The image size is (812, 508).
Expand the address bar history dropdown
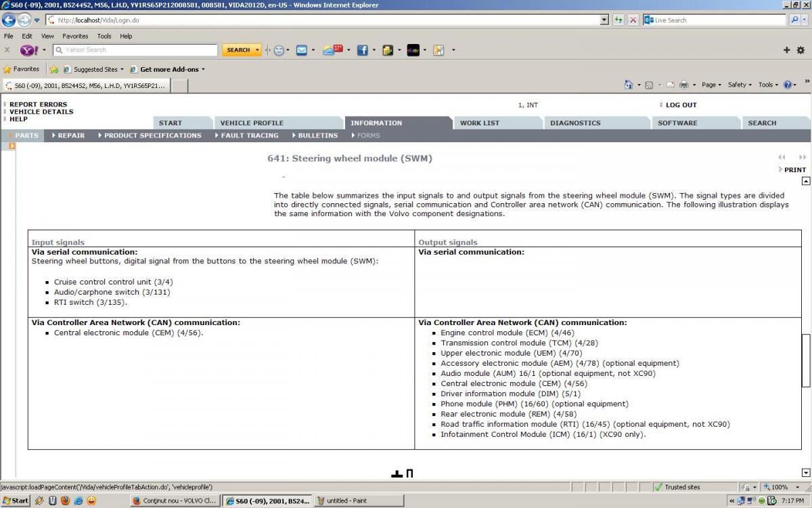tap(604, 20)
